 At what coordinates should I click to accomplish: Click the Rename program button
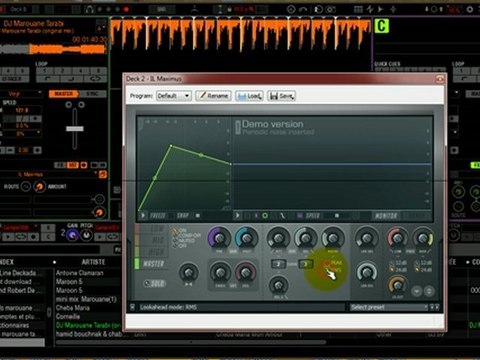(x=213, y=96)
